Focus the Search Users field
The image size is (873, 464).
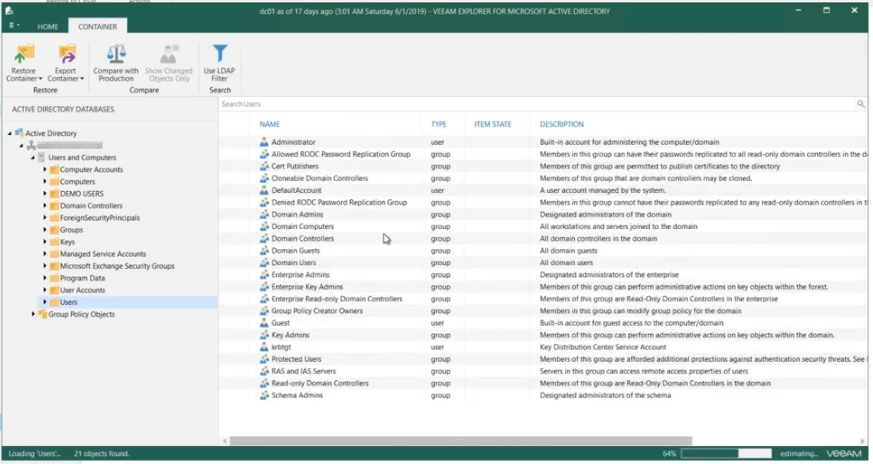pyautogui.click(x=537, y=104)
